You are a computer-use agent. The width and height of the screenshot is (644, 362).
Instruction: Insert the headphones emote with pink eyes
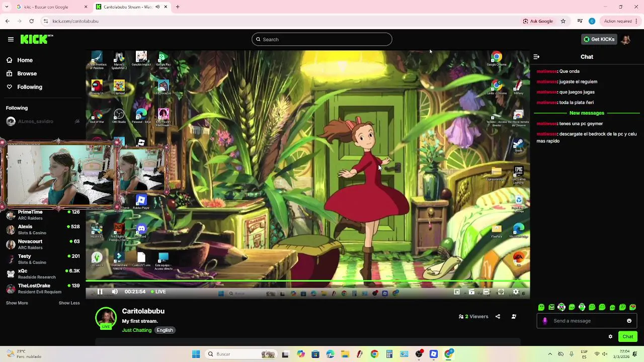[561, 307]
